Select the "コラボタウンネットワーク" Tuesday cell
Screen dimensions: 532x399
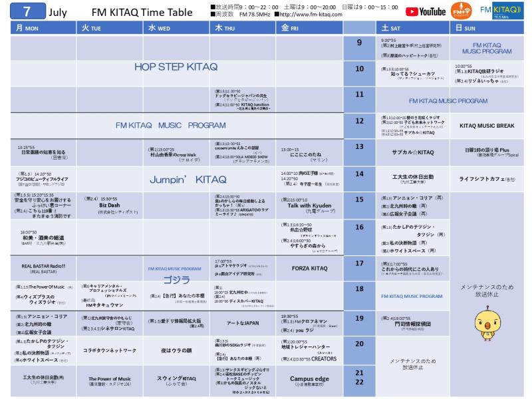point(110,350)
